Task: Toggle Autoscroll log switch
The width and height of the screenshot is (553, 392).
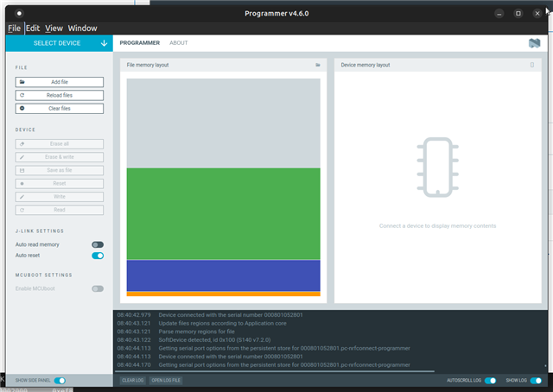Action: tap(490, 381)
